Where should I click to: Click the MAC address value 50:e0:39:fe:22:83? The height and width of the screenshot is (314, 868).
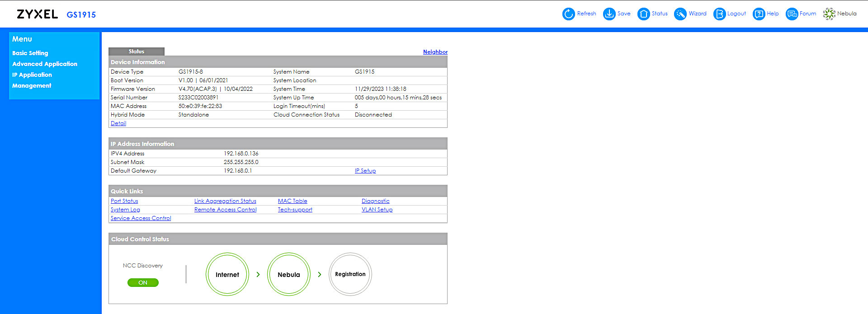[x=200, y=106]
